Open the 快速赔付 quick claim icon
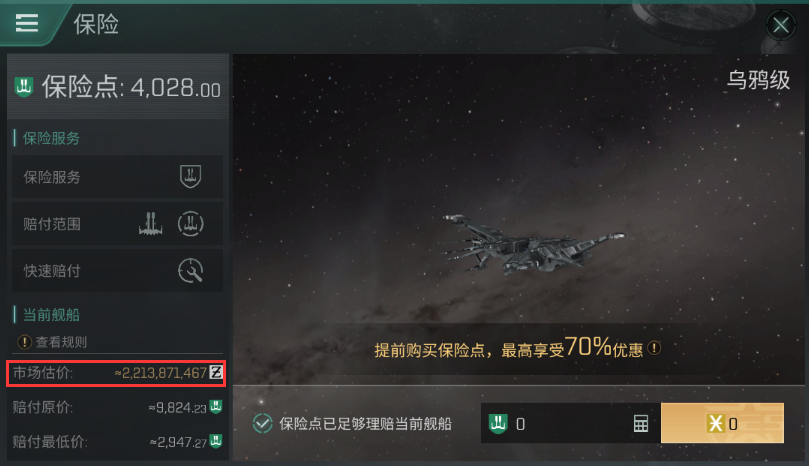The height and width of the screenshot is (466, 809). 190,270
